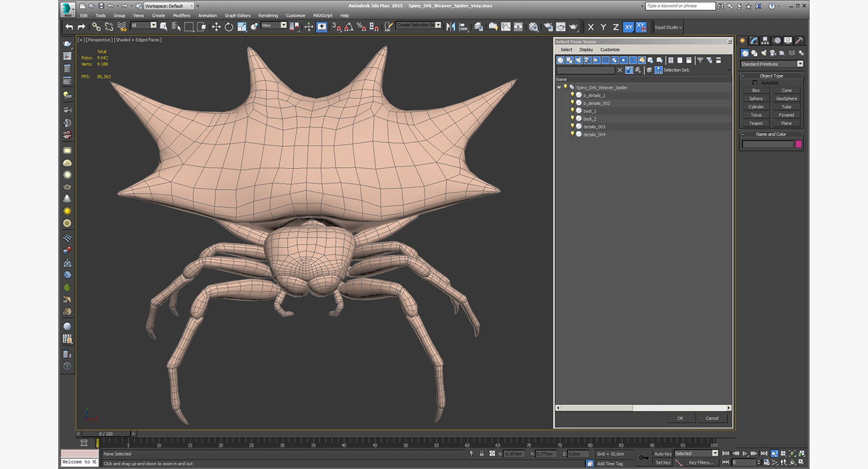Save the file from quick access toolbar
The height and width of the screenshot is (469, 868).
(101, 6)
